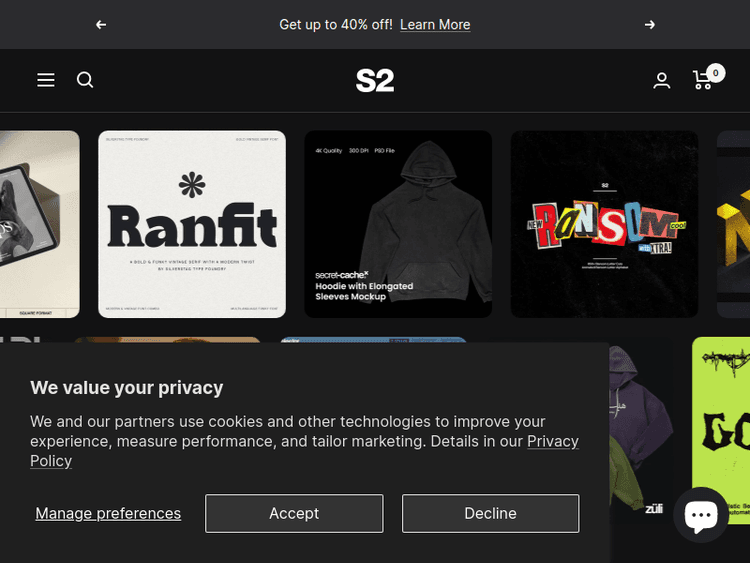Open the purple hoodie product thumbnail
Image resolution: width=750 pixels, height=563 pixels.
click(x=640, y=420)
